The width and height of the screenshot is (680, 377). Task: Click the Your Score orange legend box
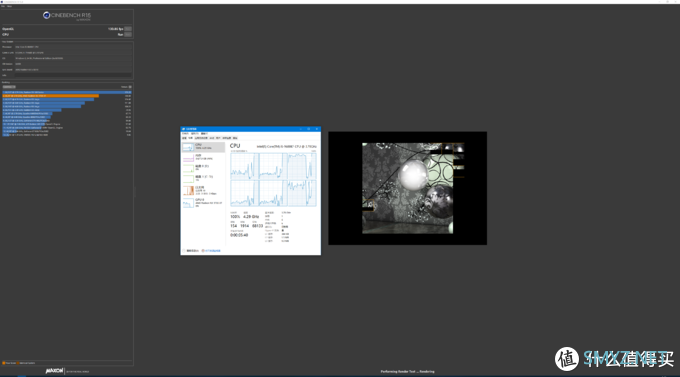tap(3, 363)
